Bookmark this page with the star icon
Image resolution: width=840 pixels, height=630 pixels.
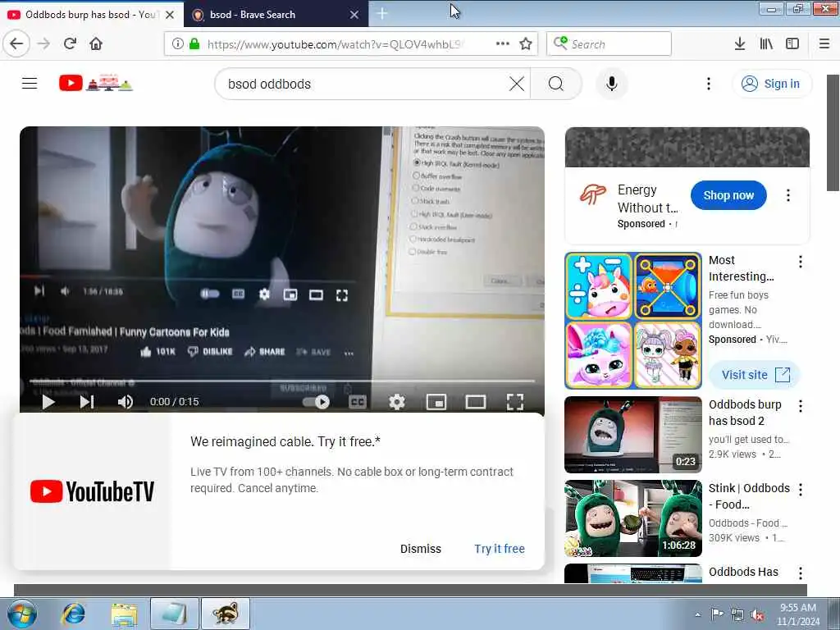click(x=526, y=44)
